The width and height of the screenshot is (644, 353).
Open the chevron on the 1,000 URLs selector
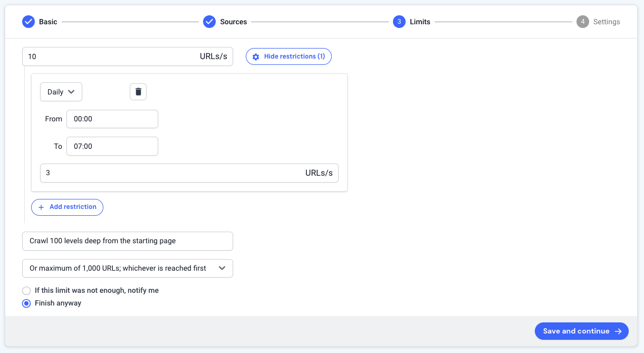[x=222, y=268]
